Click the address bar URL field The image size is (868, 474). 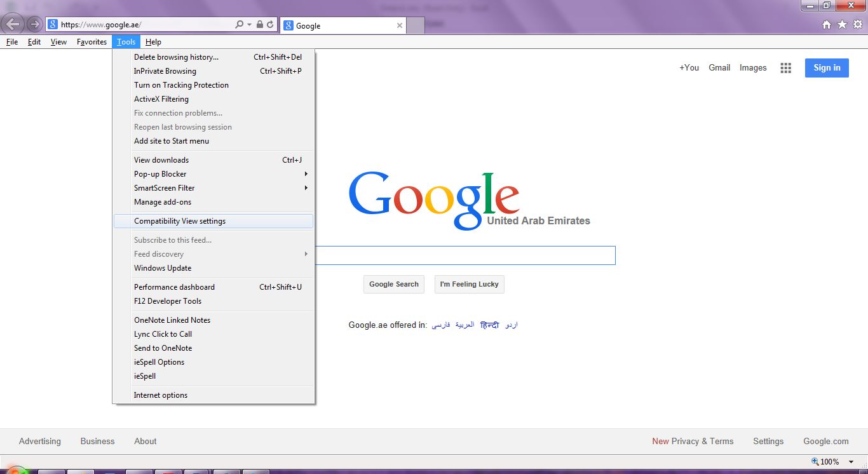point(146,25)
